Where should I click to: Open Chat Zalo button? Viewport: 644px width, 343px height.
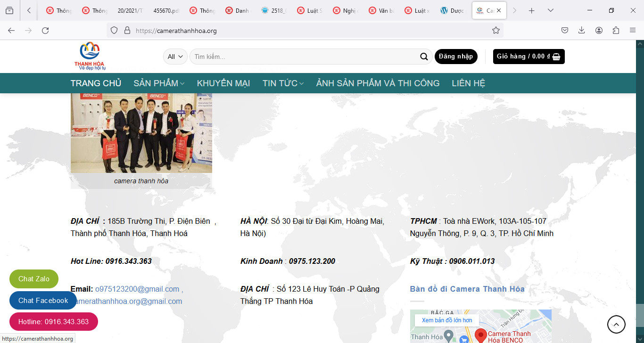point(34,279)
